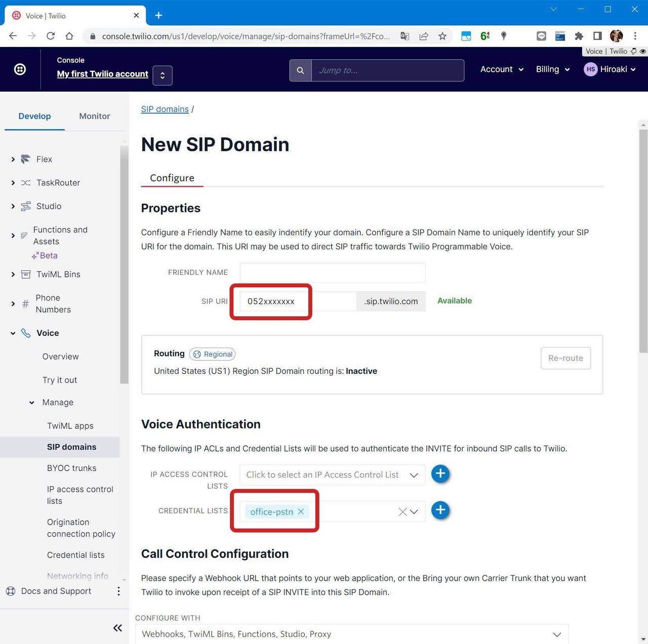Close the Voice | Twilio tab
Image resolution: width=648 pixels, height=644 pixels.
pyautogui.click(x=136, y=16)
